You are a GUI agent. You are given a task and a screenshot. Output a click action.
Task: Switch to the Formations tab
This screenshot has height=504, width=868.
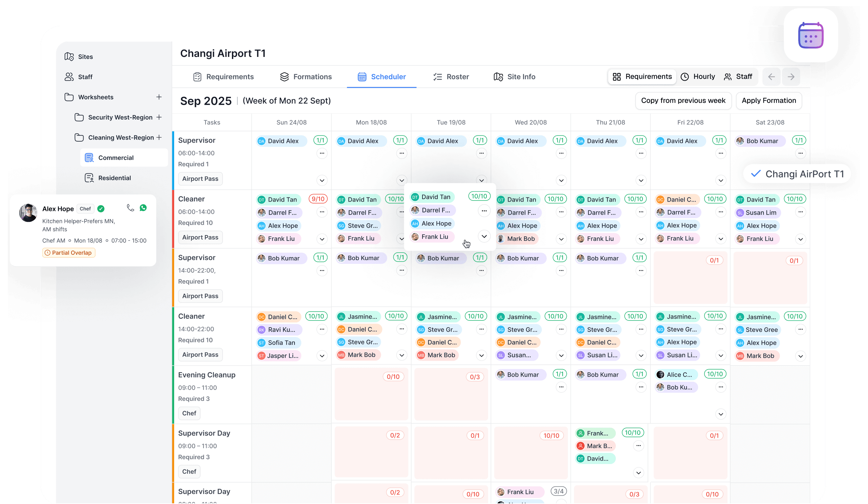(x=305, y=77)
